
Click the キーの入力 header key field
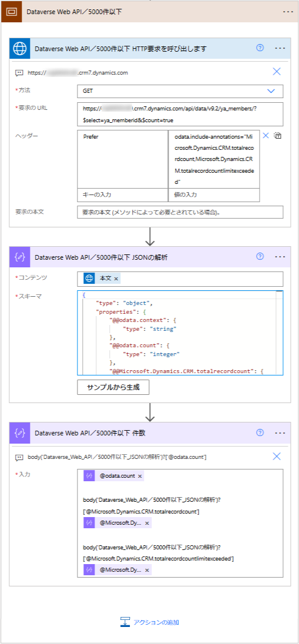(x=122, y=194)
